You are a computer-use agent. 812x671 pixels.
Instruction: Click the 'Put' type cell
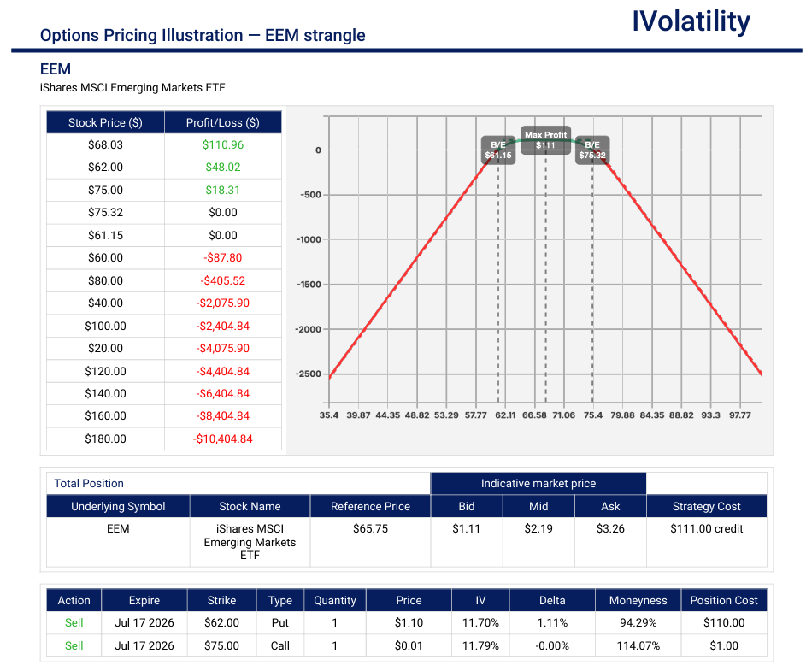pyautogui.click(x=280, y=623)
